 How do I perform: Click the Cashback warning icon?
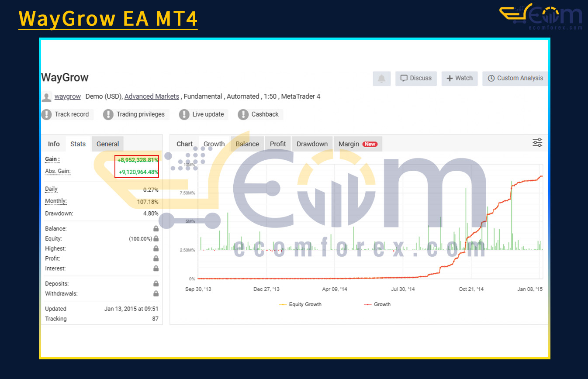[243, 114]
